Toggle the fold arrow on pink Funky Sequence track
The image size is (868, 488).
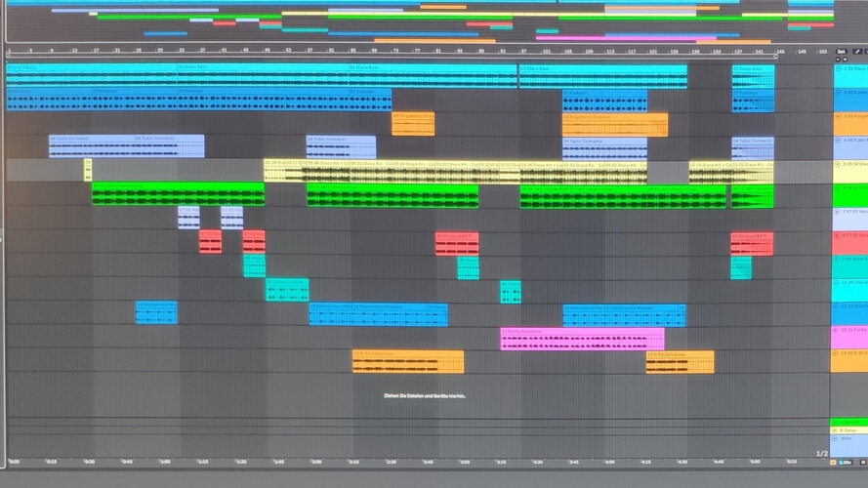pos(837,329)
